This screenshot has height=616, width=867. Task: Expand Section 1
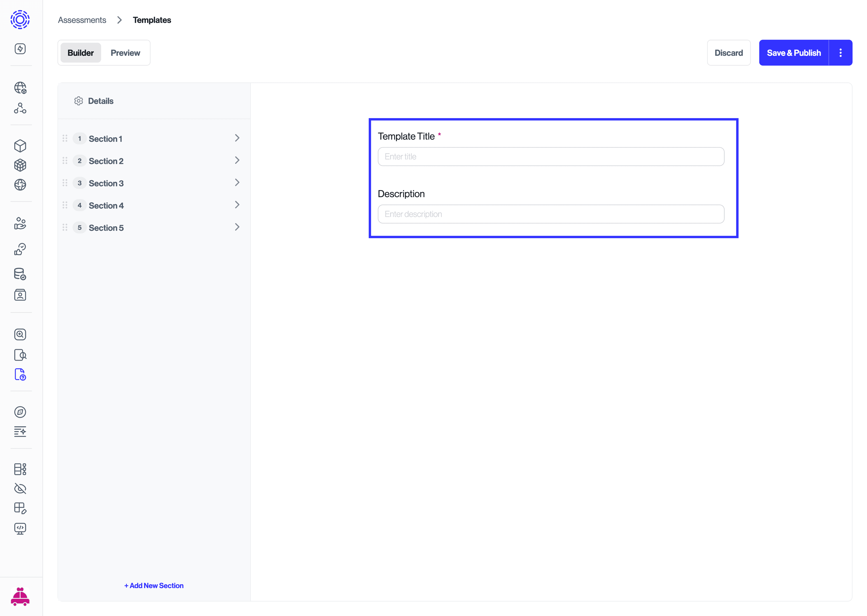click(x=237, y=138)
